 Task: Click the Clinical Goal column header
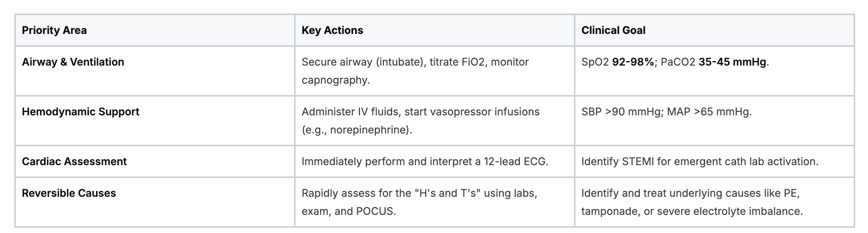[x=613, y=30]
